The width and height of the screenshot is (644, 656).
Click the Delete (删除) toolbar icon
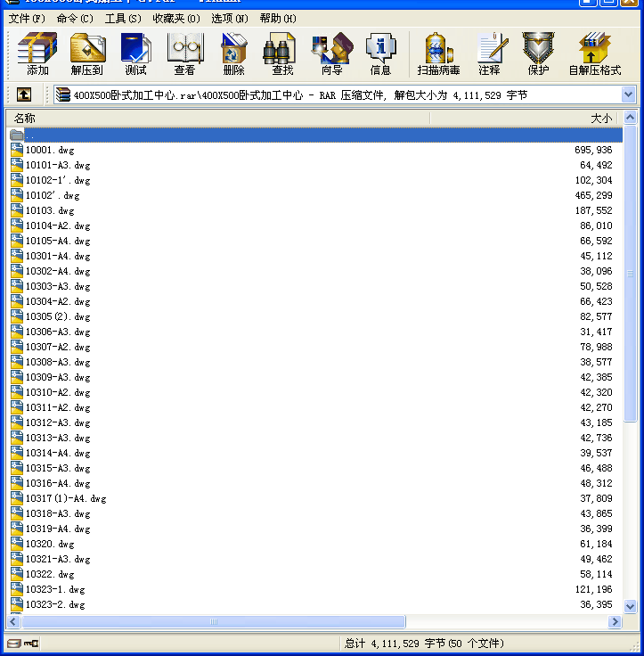pos(233,53)
